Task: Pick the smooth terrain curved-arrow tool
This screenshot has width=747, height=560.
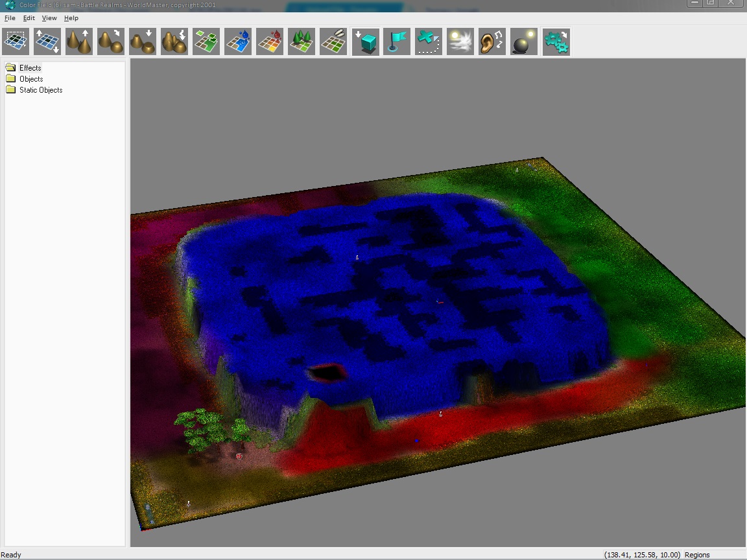Action: coord(111,41)
